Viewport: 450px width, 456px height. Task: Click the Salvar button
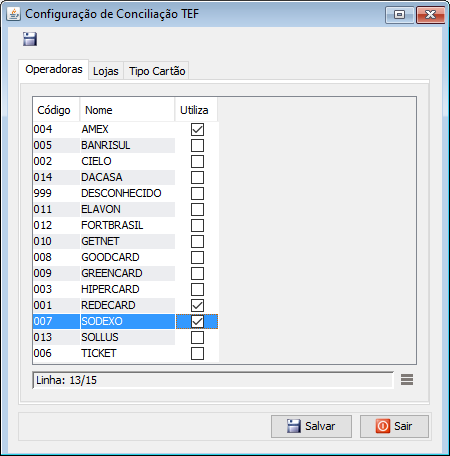pyautogui.click(x=311, y=426)
